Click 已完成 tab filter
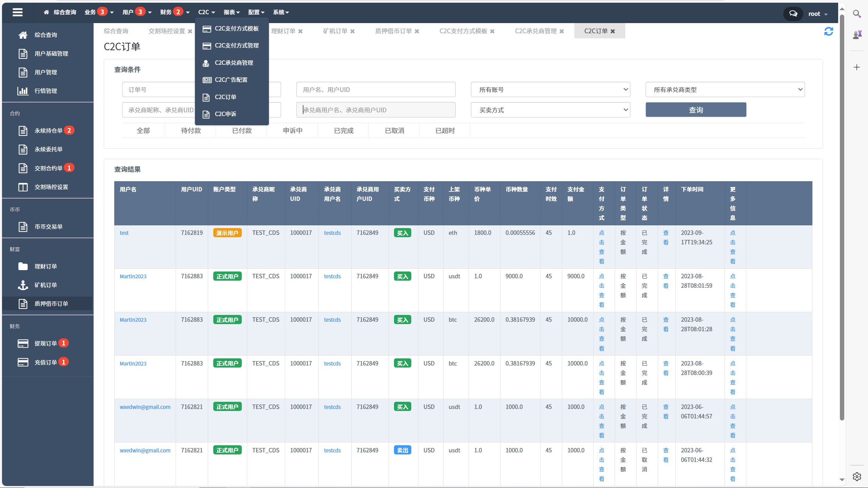The image size is (868, 488). coord(343,130)
